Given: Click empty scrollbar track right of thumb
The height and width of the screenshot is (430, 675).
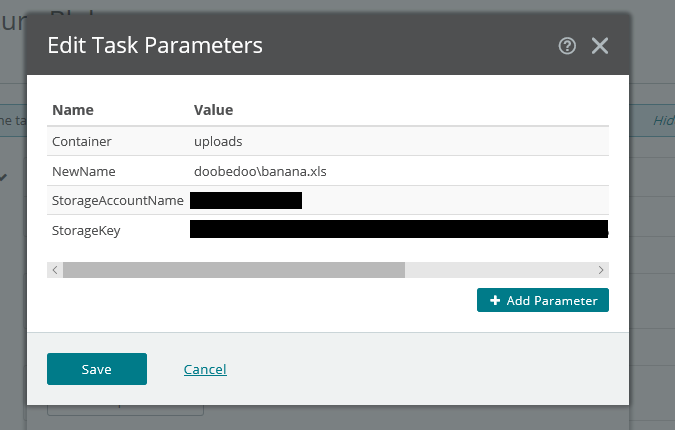Looking at the screenshot, I should pos(499,270).
